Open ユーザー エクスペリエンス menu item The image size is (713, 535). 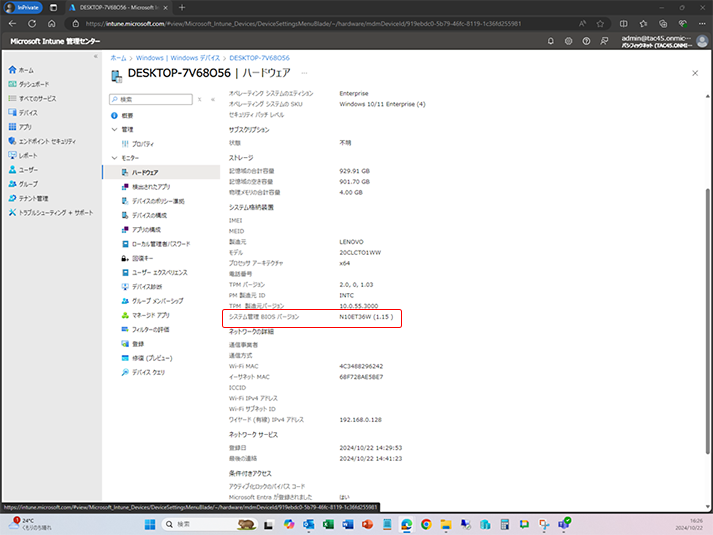(x=155, y=273)
